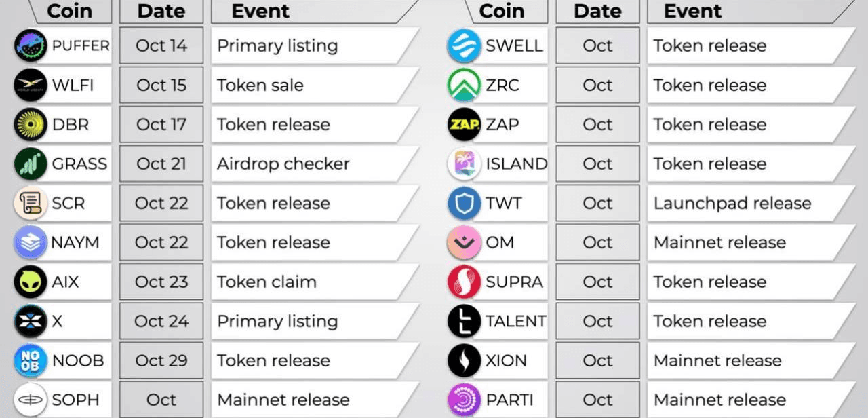
Task: Click the right Event column header
Action: point(692,11)
